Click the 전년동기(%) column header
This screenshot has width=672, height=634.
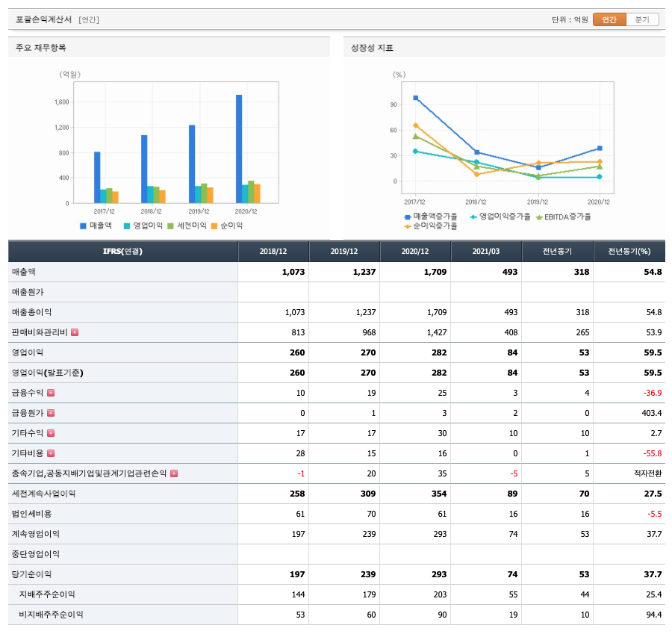629,251
